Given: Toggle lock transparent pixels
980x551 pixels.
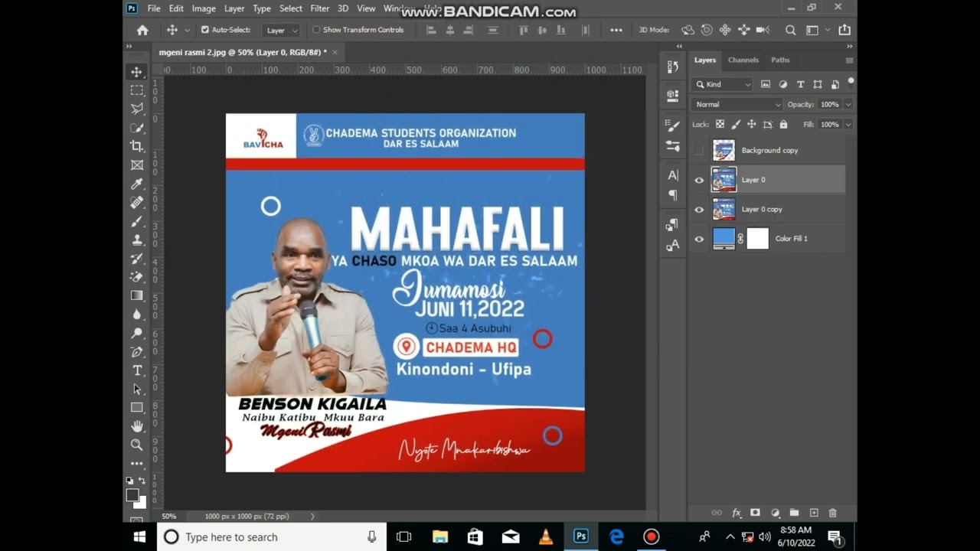Looking at the screenshot, I should point(720,124).
